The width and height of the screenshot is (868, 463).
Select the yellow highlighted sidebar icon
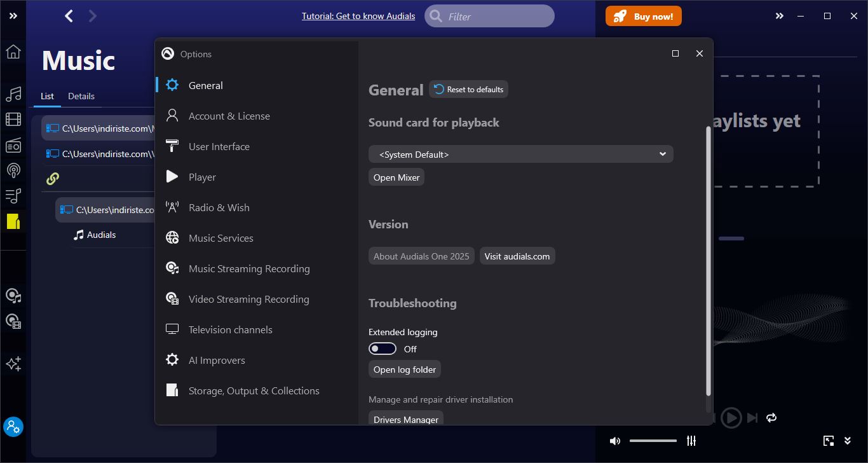point(13,221)
